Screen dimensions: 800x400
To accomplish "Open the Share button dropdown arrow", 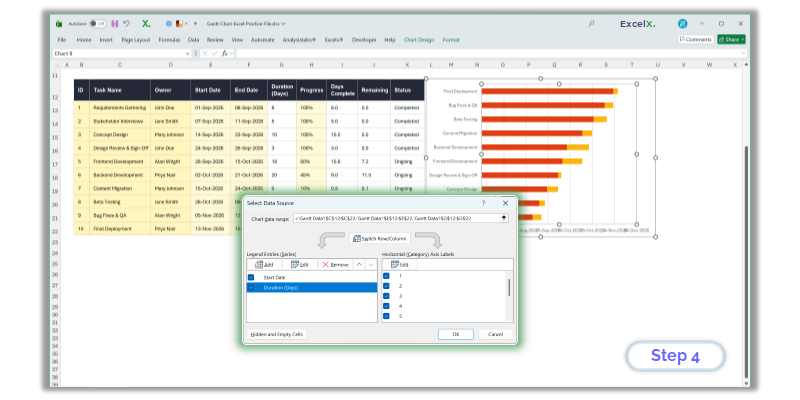I will [x=742, y=39].
